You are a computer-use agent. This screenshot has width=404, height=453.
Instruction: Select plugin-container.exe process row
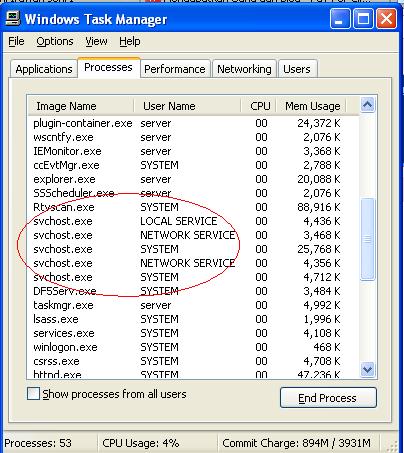187,123
